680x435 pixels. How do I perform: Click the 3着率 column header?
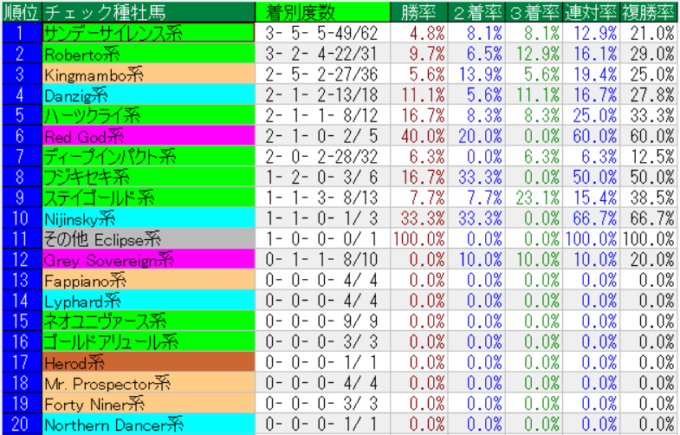point(526,12)
